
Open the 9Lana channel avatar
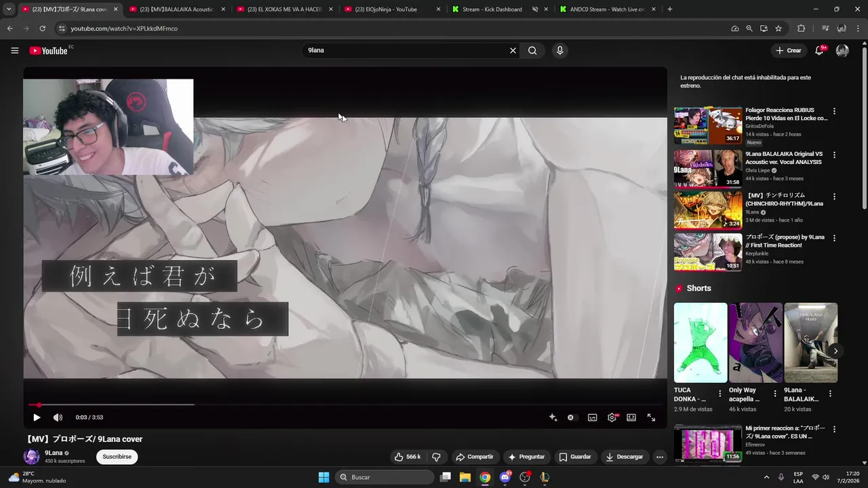point(32,457)
